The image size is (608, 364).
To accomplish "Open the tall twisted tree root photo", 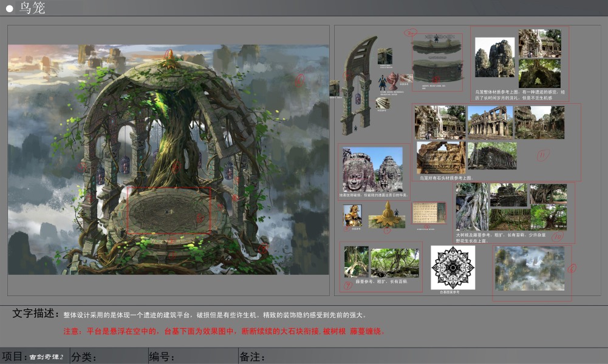I will point(473,207).
